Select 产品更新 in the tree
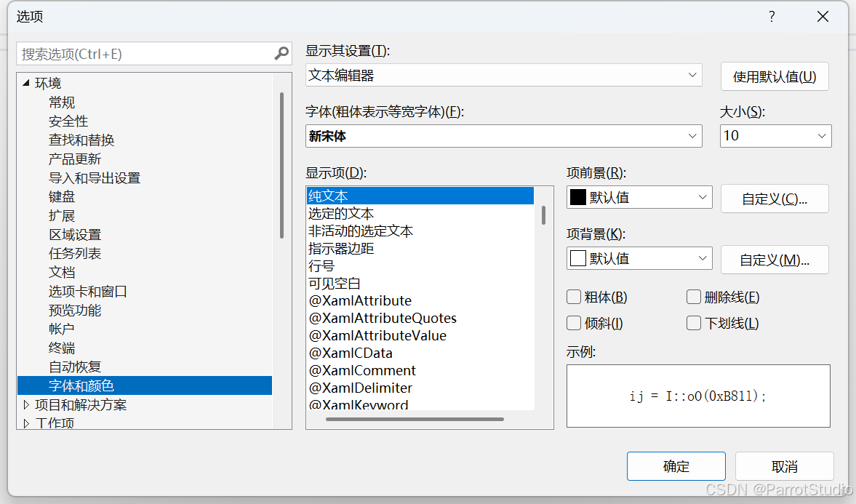 tap(75, 159)
